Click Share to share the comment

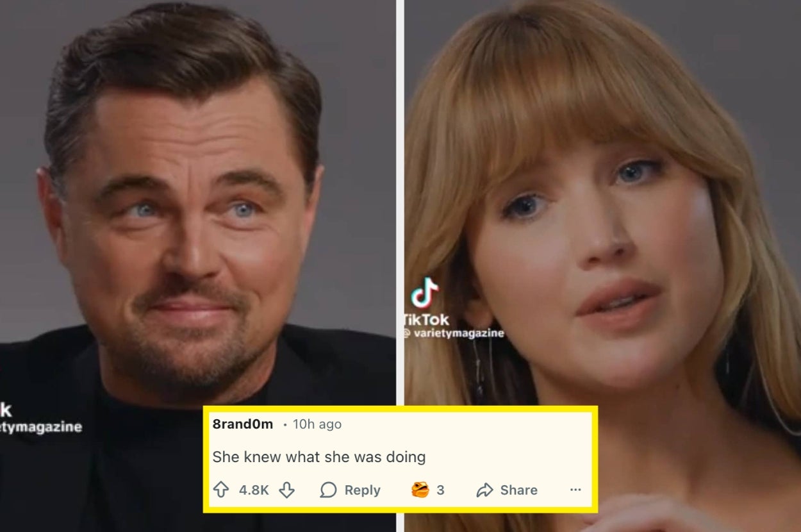pyautogui.click(x=519, y=490)
